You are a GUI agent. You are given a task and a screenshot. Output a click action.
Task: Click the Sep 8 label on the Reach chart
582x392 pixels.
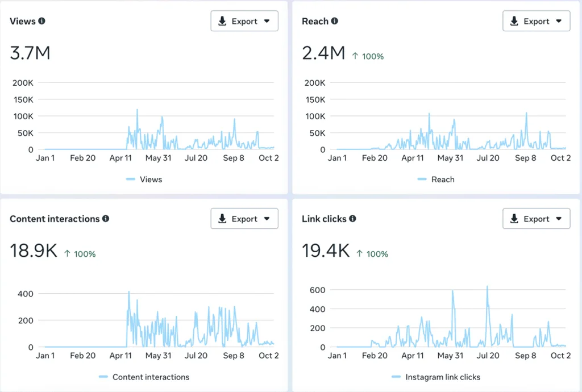(526, 158)
